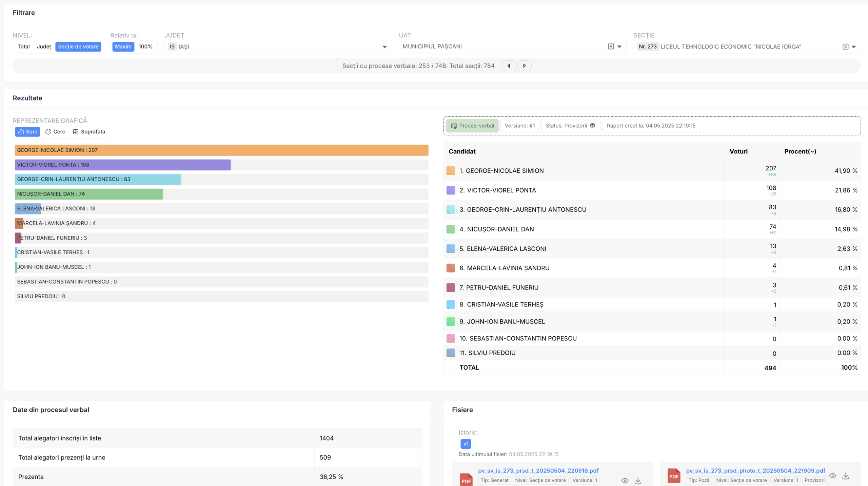
Task: Click the next section arrow icon
Action: [524, 66]
